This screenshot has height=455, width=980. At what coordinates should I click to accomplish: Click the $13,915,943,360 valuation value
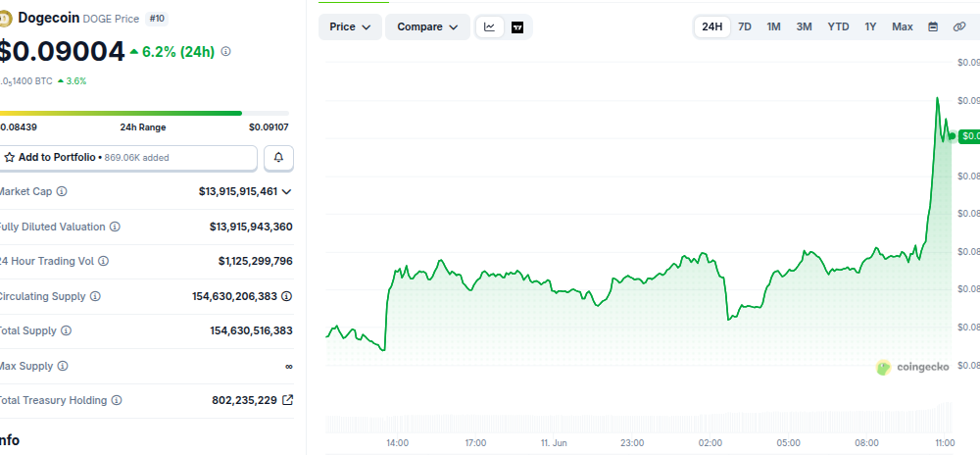pos(251,227)
